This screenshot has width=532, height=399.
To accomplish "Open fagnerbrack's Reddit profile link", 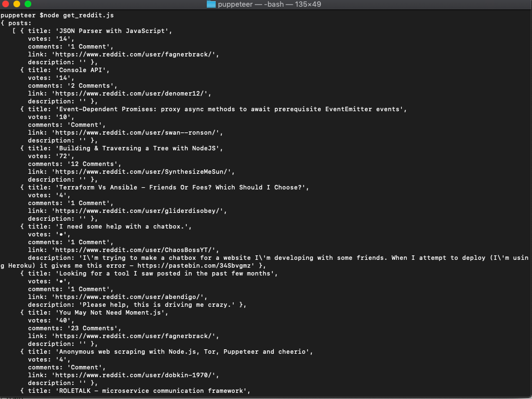I will [x=137, y=54].
